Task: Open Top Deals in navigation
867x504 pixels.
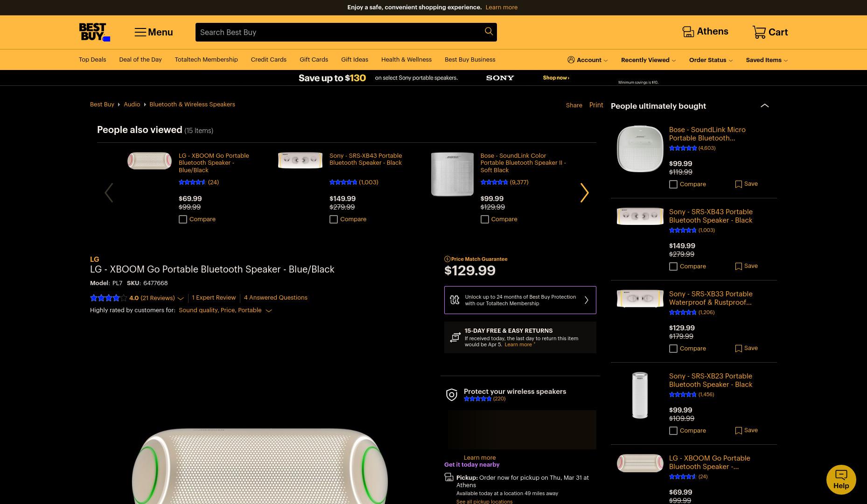Action: point(92,60)
